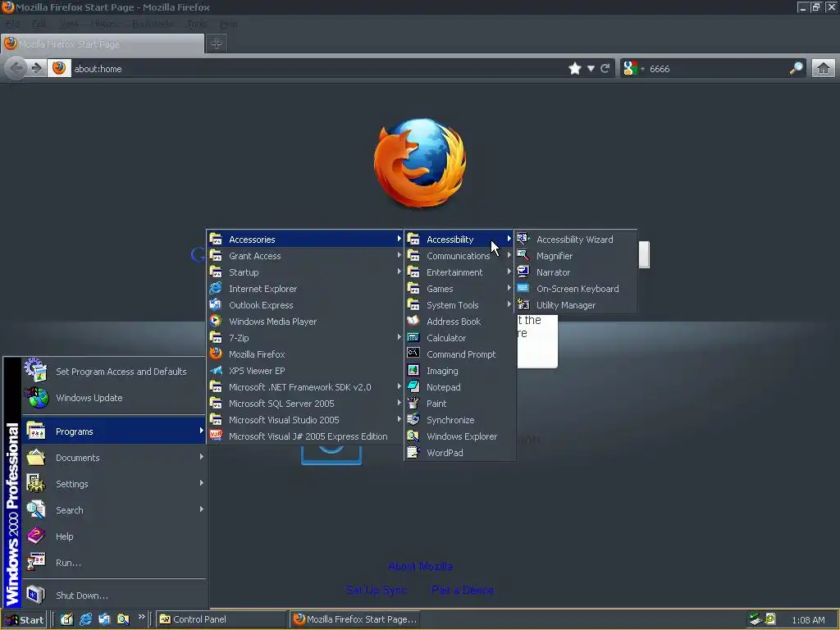Switch to Control Panel taskbar button

[x=221, y=619]
